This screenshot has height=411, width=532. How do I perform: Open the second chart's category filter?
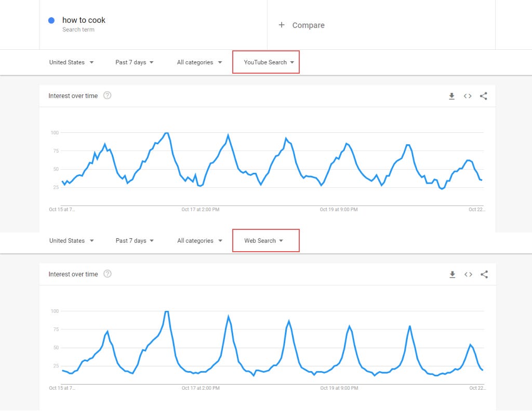pyautogui.click(x=199, y=240)
